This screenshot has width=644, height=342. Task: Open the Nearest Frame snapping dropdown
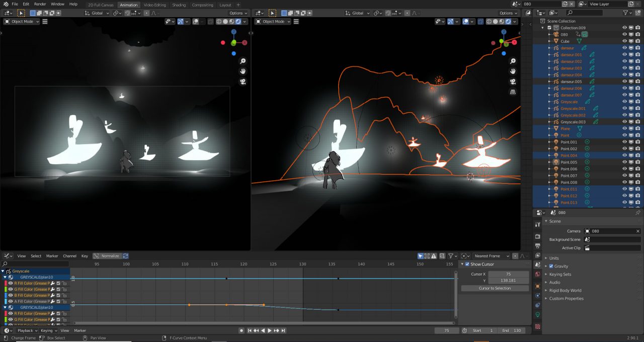pyautogui.click(x=491, y=255)
